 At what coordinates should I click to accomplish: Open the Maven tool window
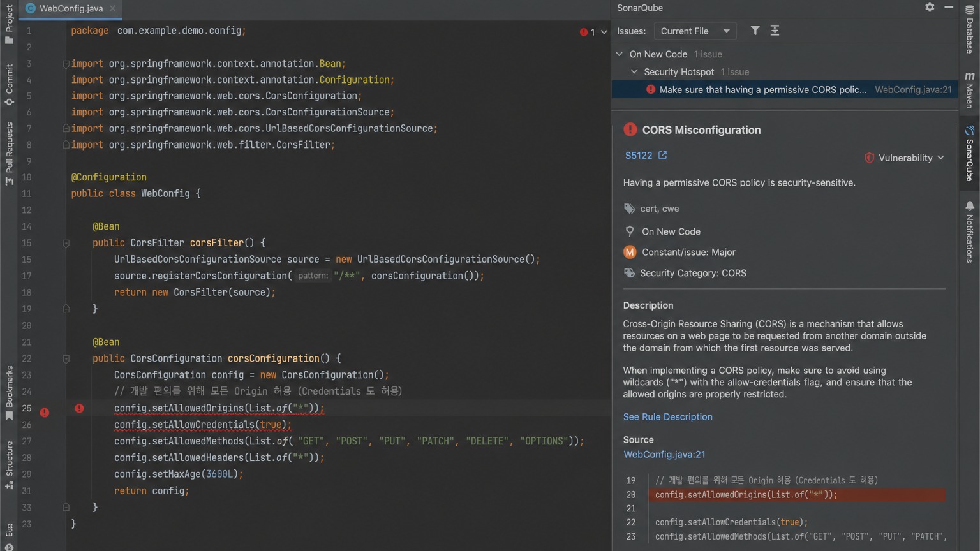click(969, 90)
